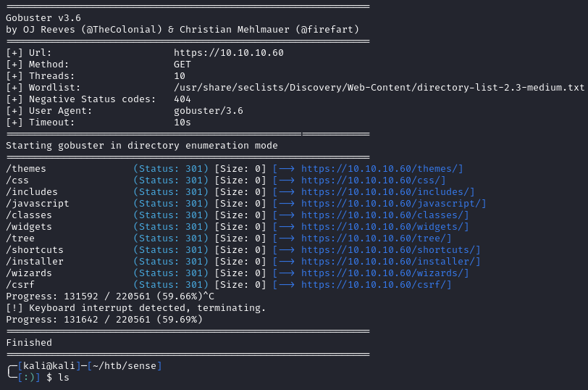
Task: Click the gobuster/3.6 User Agent value
Action: point(208,111)
